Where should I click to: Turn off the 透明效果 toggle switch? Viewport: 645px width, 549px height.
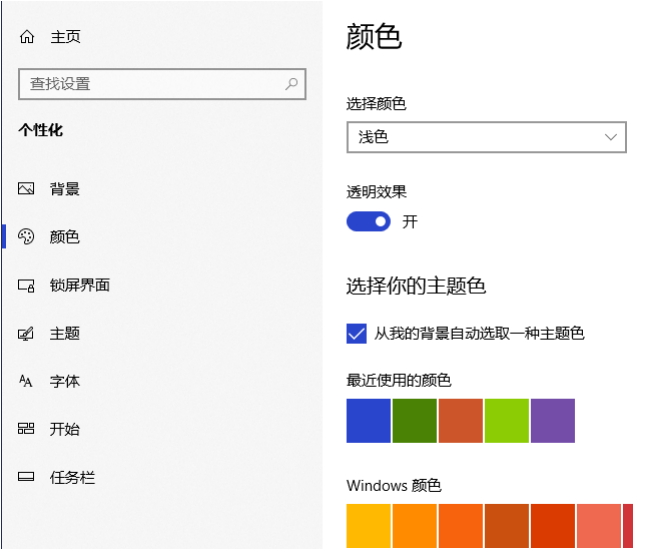(x=368, y=222)
